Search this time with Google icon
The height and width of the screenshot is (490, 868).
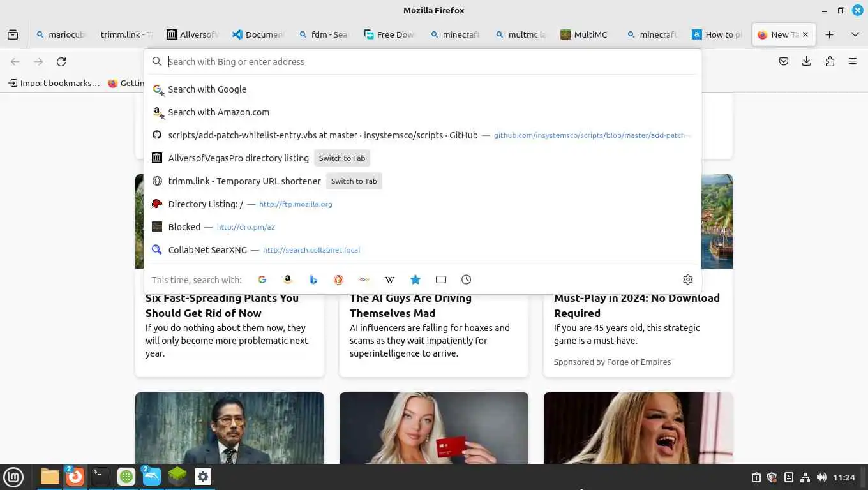coord(262,279)
